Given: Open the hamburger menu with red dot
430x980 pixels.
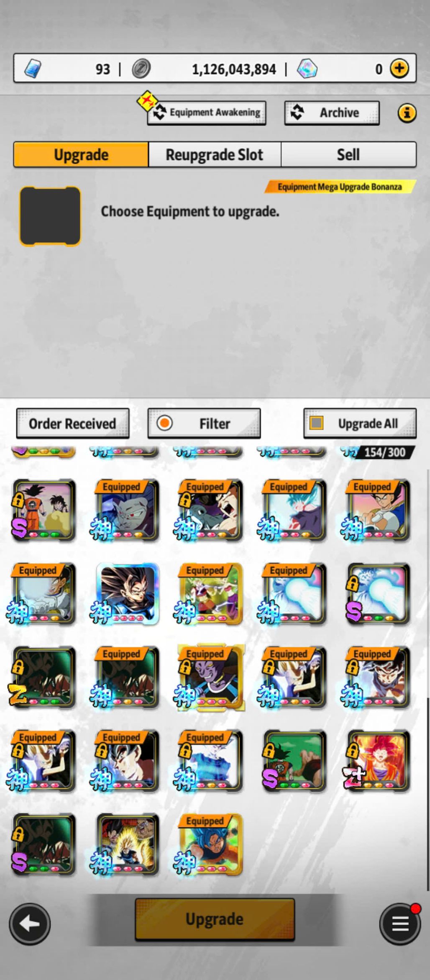Looking at the screenshot, I should pos(400,924).
